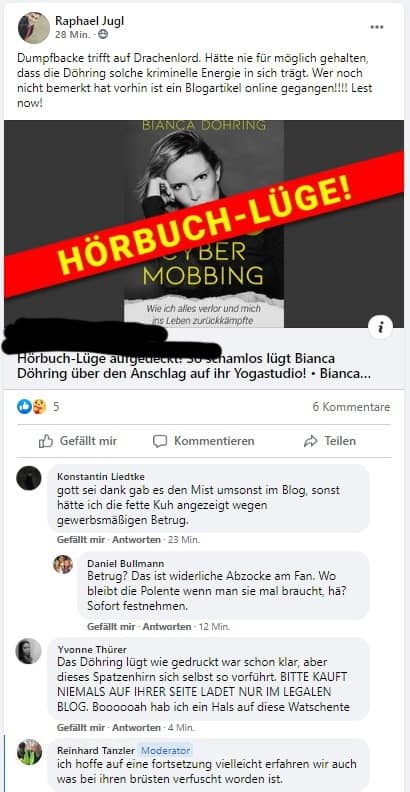
Task: Click Reinhard Tanzler's Moderator badge
Action: pos(166,751)
